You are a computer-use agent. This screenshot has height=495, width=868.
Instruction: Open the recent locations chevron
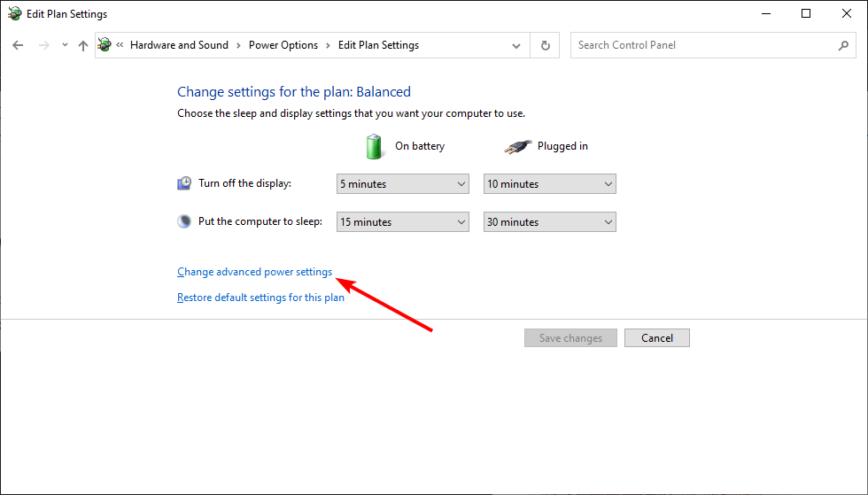pos(65,45)
